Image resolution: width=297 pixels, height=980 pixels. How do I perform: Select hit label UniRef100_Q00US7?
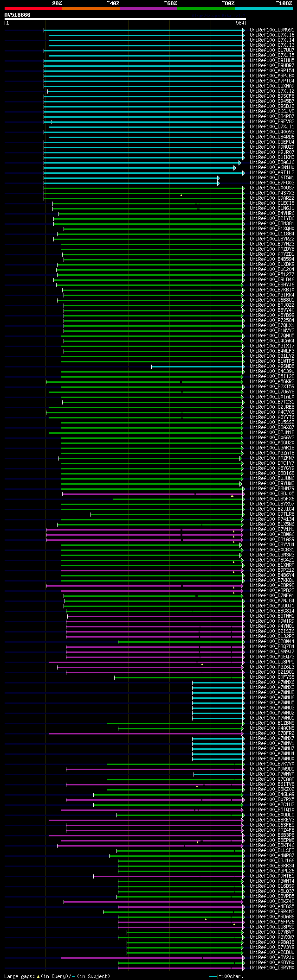[x=272, y=188]
